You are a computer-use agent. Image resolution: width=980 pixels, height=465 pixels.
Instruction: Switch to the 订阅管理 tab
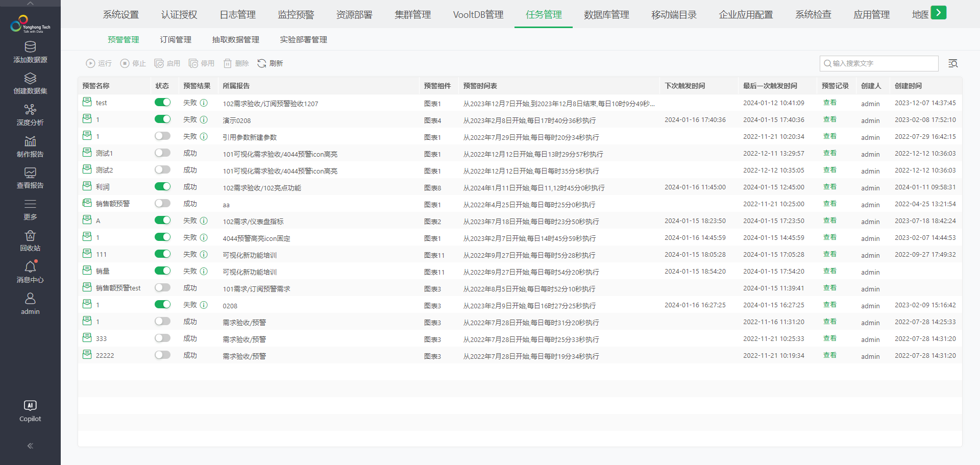176,39
